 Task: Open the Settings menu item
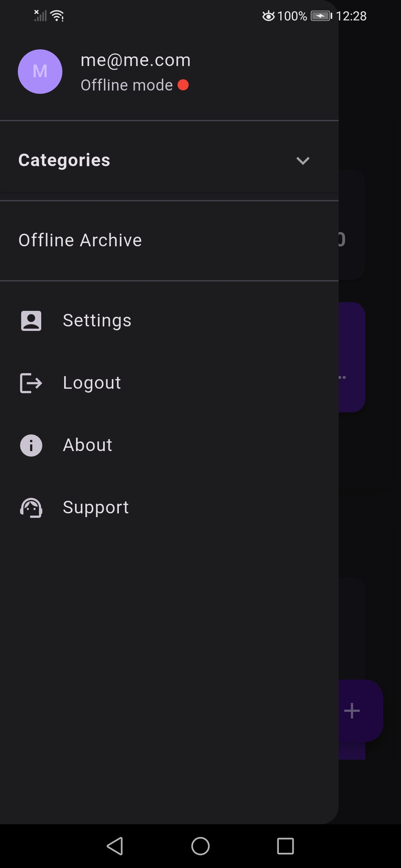pyautogui.click(x=97, y=320)
